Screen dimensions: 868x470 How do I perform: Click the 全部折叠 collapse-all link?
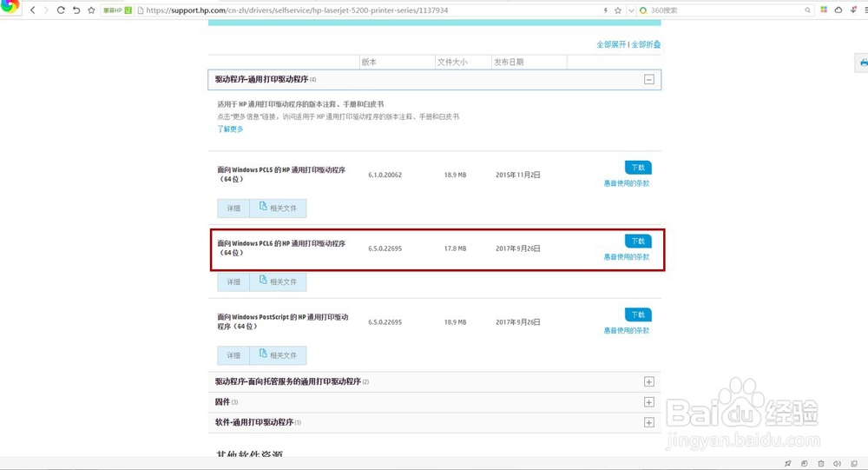pyautogui.click(x=646, y=44)
